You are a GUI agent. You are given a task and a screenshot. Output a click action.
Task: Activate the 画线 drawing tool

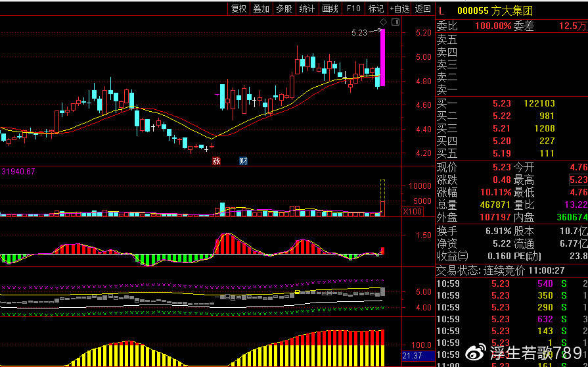[330, 9]
